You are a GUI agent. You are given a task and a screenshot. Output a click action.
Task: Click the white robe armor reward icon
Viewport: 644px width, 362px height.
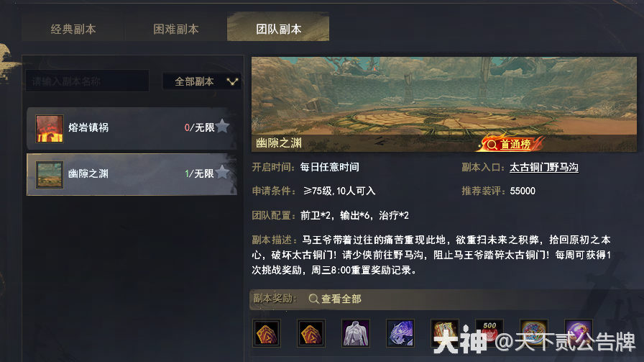[x=356, y=332]
